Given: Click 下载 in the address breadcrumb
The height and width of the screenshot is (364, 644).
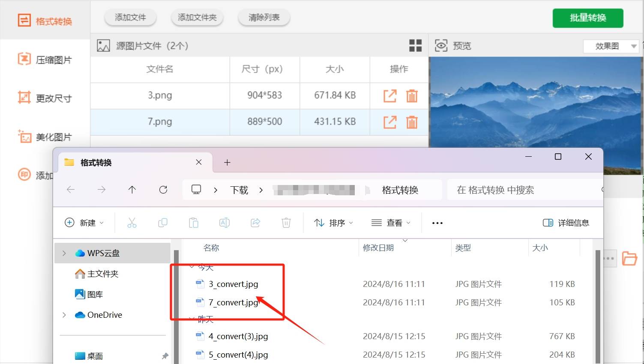Looking at the screenshot, I should click(x=239, y=190).
